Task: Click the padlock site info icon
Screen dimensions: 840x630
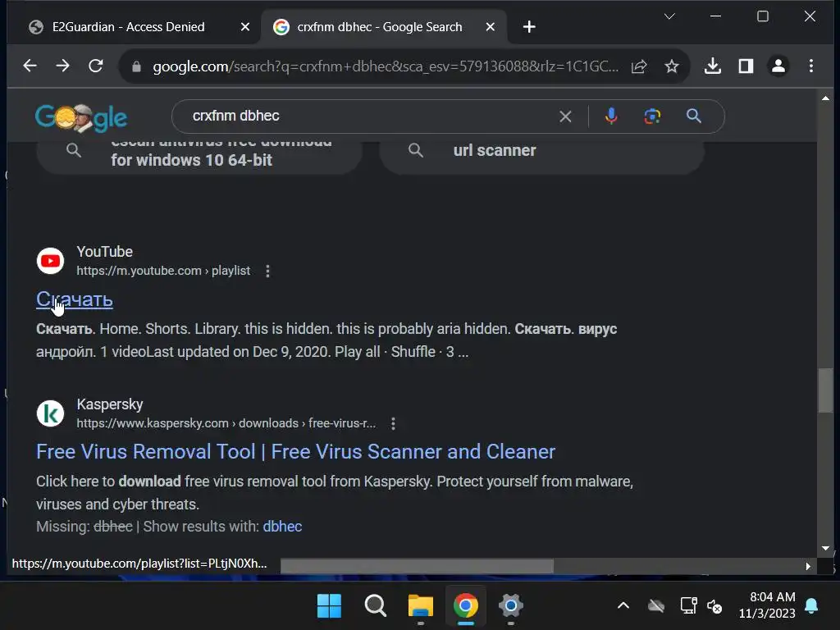Action: (x=136, y=66)
